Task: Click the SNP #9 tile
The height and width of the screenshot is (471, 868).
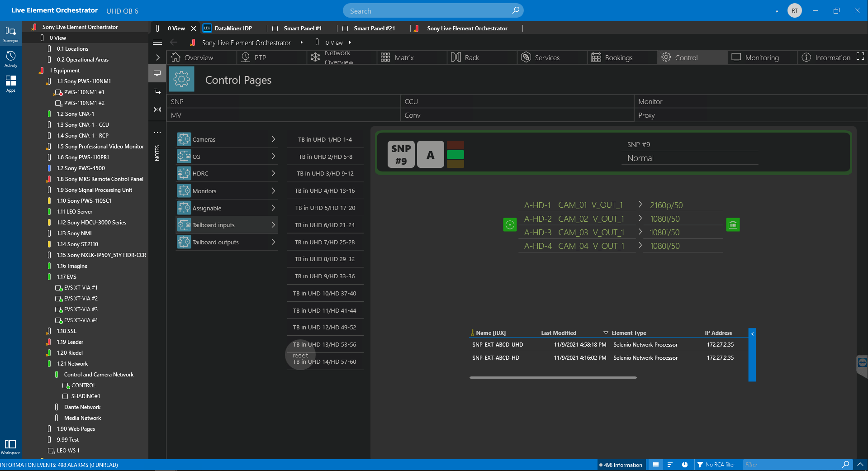Action: [401, 154]
